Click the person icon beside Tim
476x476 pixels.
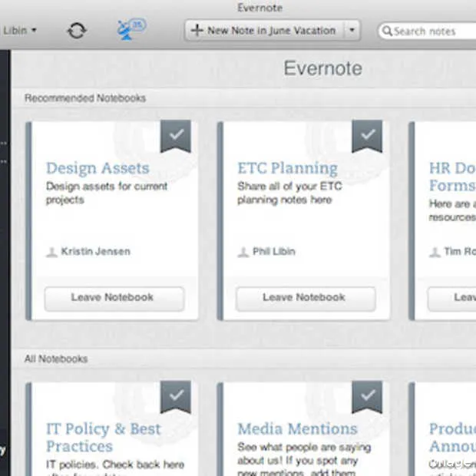pos(435,252)
